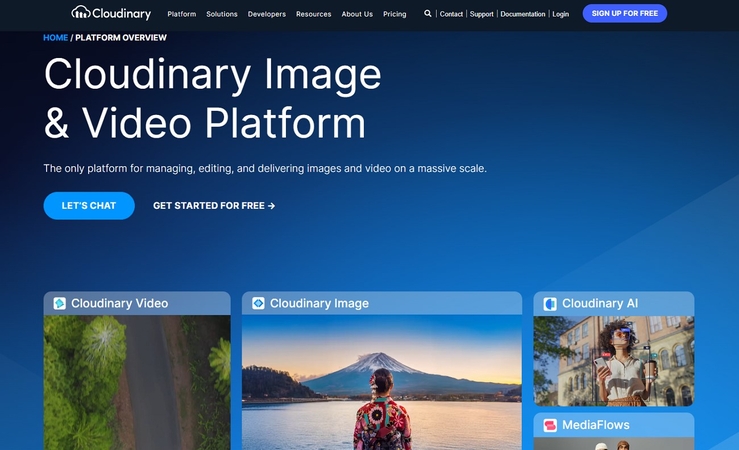Click the Platform Overview breadcrumb text

pos(121,38)
